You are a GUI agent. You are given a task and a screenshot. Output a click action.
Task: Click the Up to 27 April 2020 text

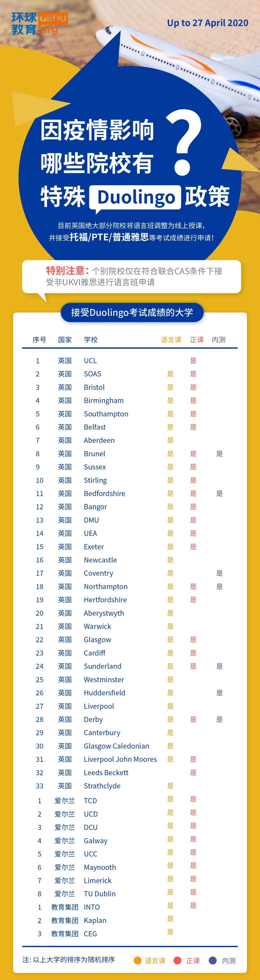click(x=208, y=23)
